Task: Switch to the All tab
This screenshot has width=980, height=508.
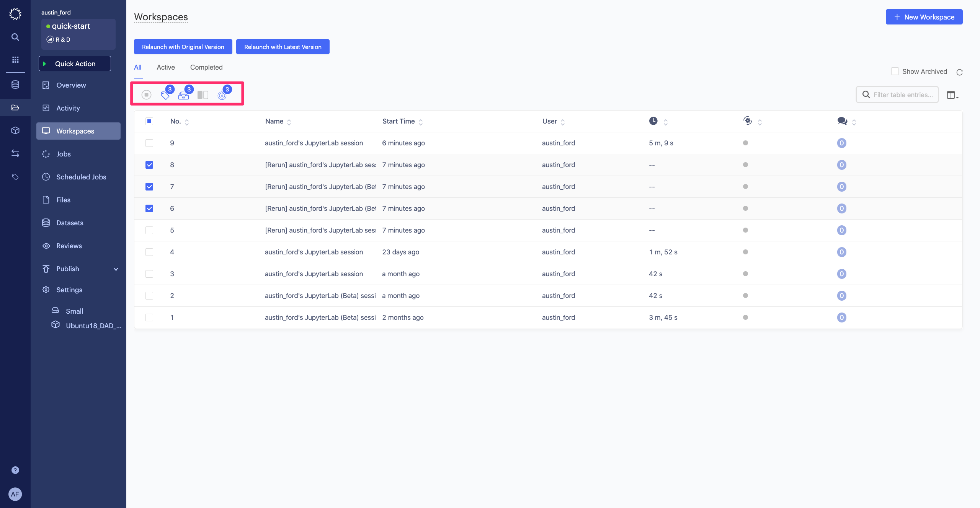Action: click(x=138, y=67)
